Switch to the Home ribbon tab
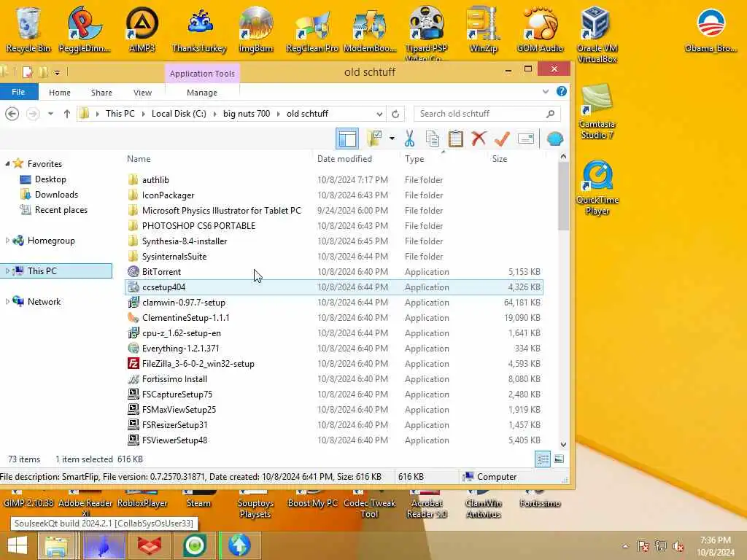This screenshot has width=747, height=560. coord(60,93)
